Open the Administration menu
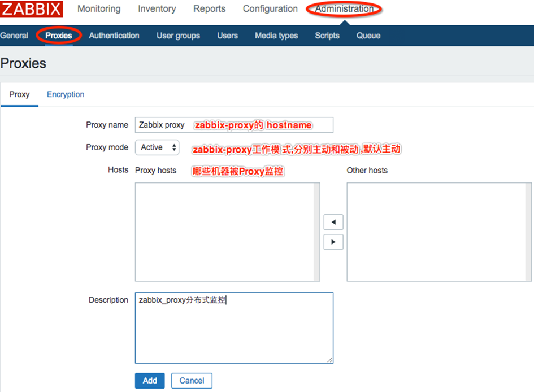The image size is (534, 392). pos(344,9)
